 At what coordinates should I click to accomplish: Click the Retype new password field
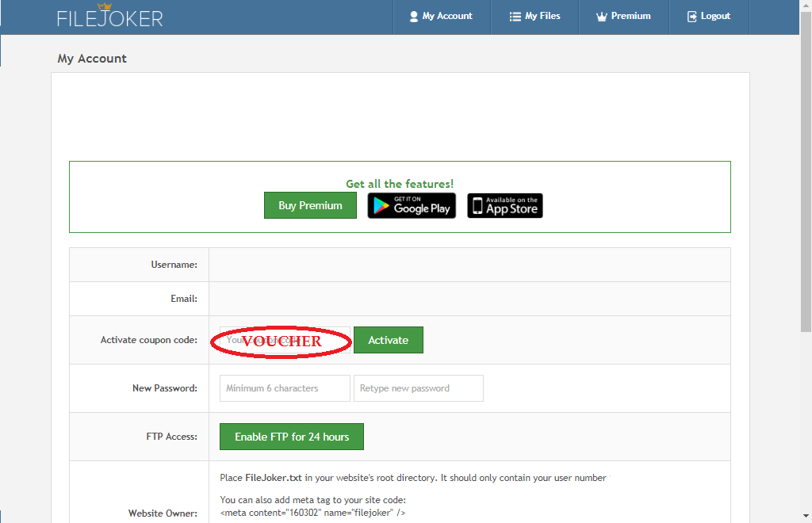pos(418,388)
